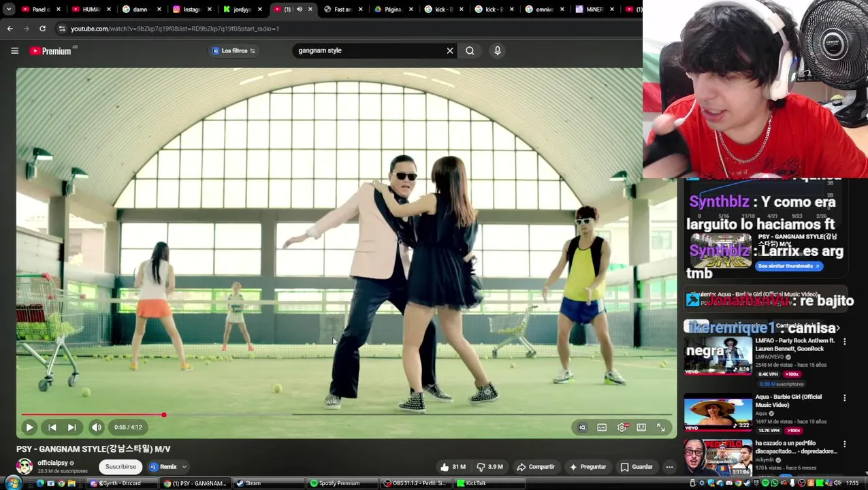Click the red video progress bar scrubber
This screenshot has height=490, width=868.
point(163,414)
